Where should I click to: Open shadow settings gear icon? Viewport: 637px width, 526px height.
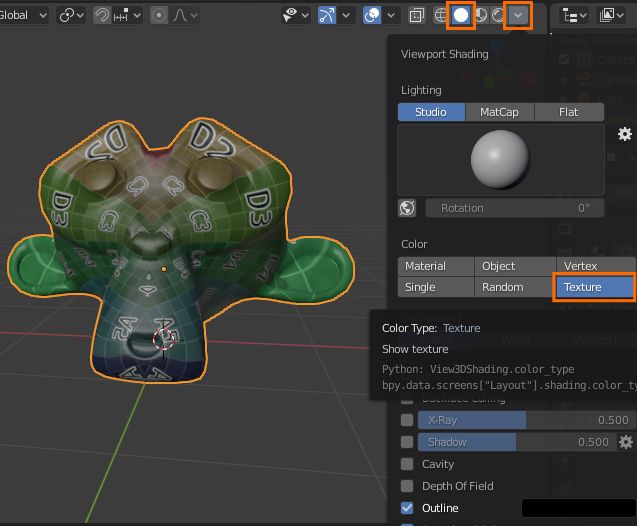click(x=626, y=442)
